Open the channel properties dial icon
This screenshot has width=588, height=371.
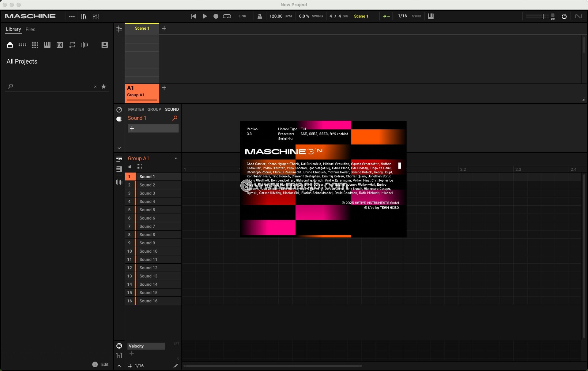click(x=119, y=109)
